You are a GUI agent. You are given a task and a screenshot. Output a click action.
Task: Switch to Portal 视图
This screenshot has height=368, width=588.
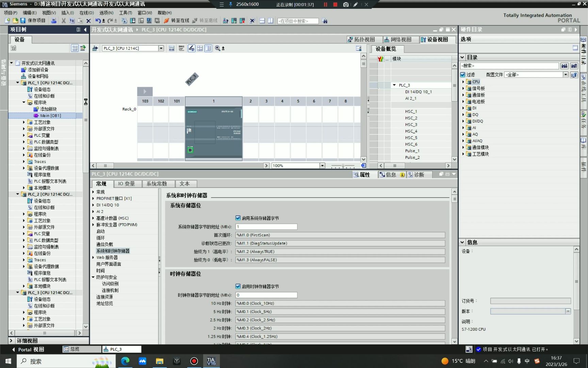click(x=28, y=349)
